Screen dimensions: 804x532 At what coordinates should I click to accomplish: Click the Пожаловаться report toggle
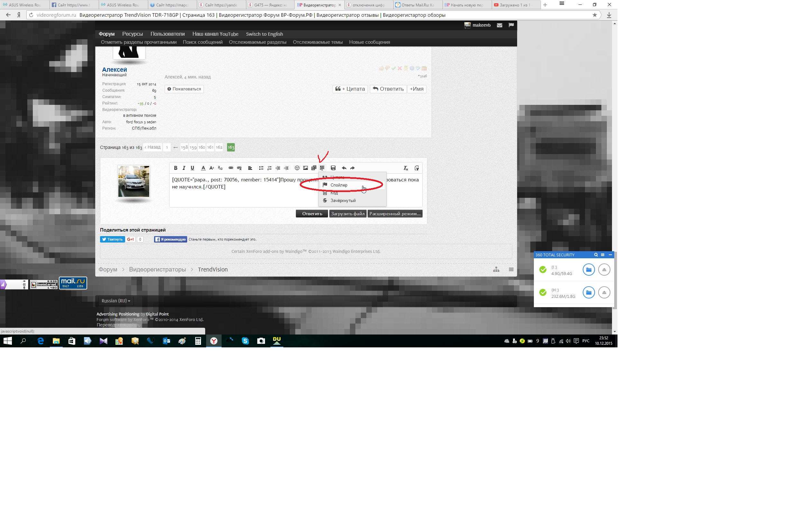pos(184,88)
